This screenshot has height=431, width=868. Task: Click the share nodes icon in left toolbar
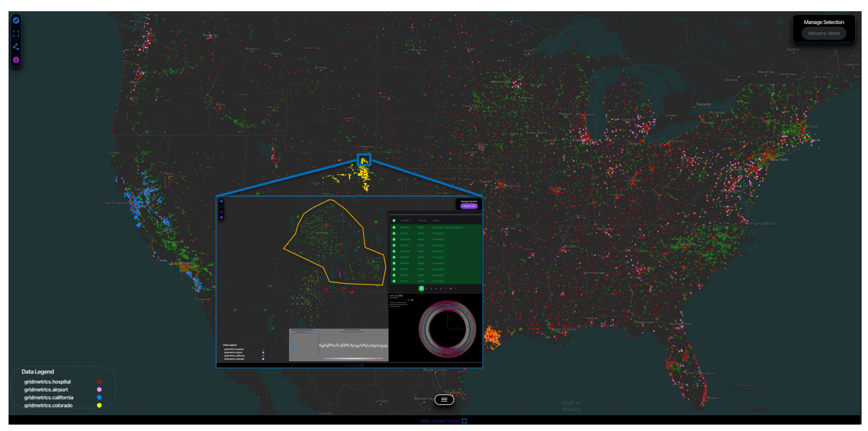pyautogui.click(x=16, y=46)
